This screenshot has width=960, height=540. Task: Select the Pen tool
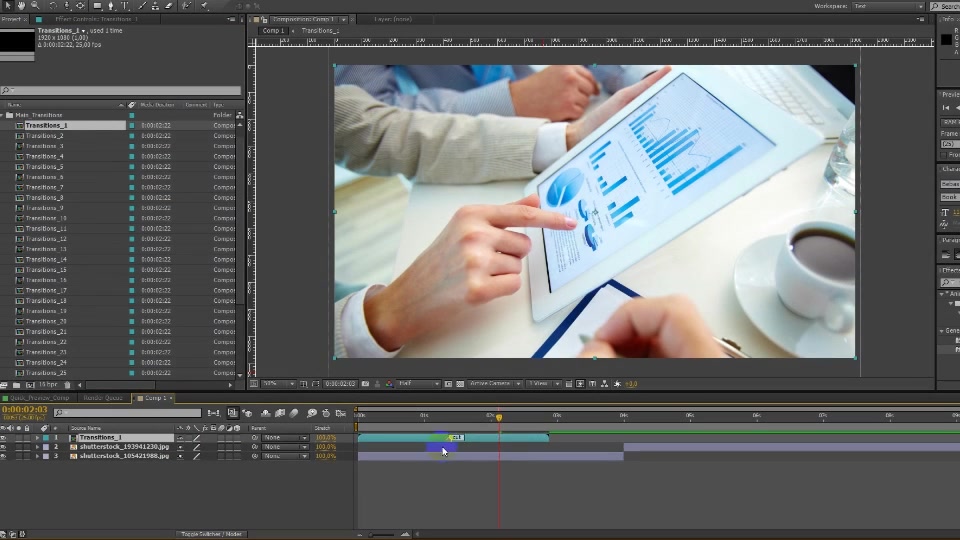click(x=111, y=6)
